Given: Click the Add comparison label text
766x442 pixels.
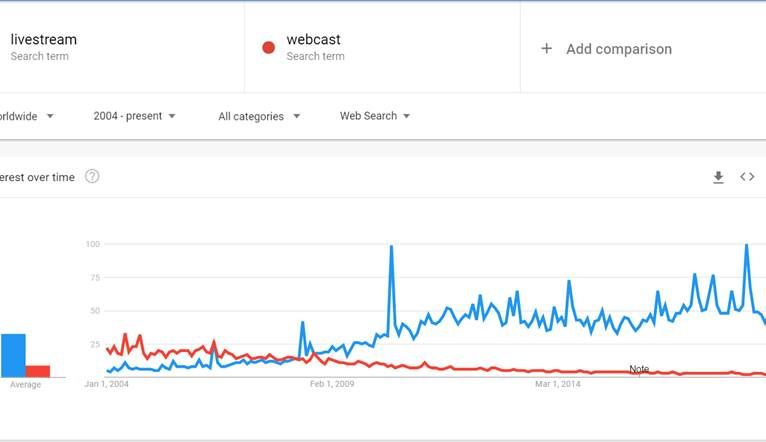Looking at the screenshot, I should [619, 49].
